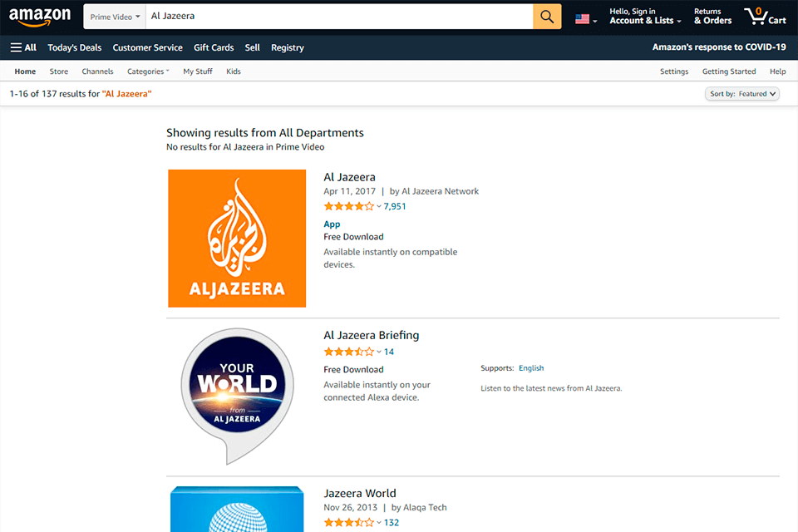Focus the search field containing Al Jazeera
The image size is (798, 532).
tap(339, 17)
